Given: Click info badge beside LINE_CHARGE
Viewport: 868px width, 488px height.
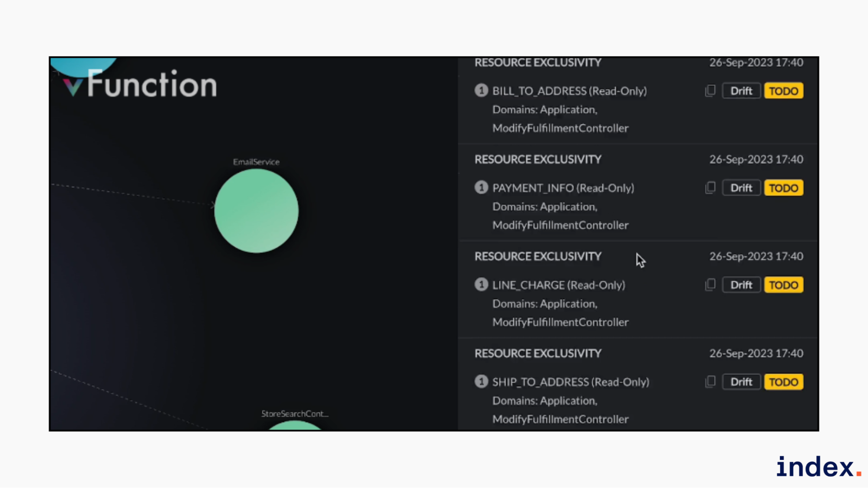Looking at the screenshot, I should click(481, 285).
